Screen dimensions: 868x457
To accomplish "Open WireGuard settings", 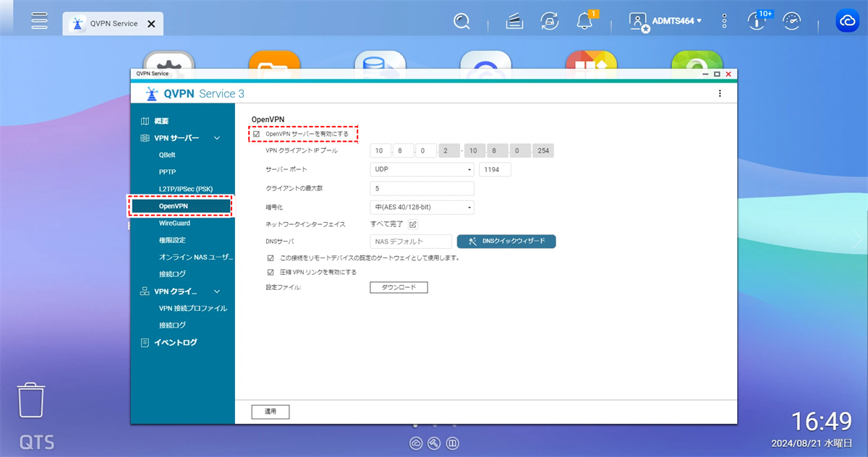I will (174, 223).
